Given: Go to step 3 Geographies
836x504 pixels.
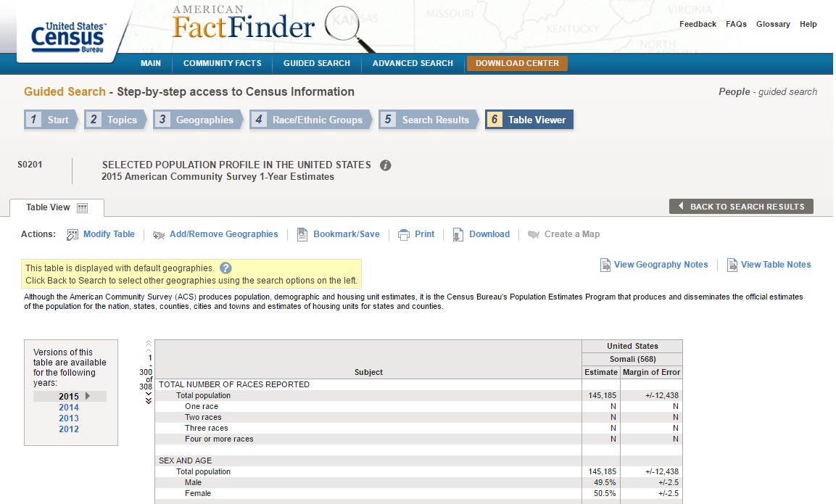Looking at the screenshot, I should tap(198, 120).
